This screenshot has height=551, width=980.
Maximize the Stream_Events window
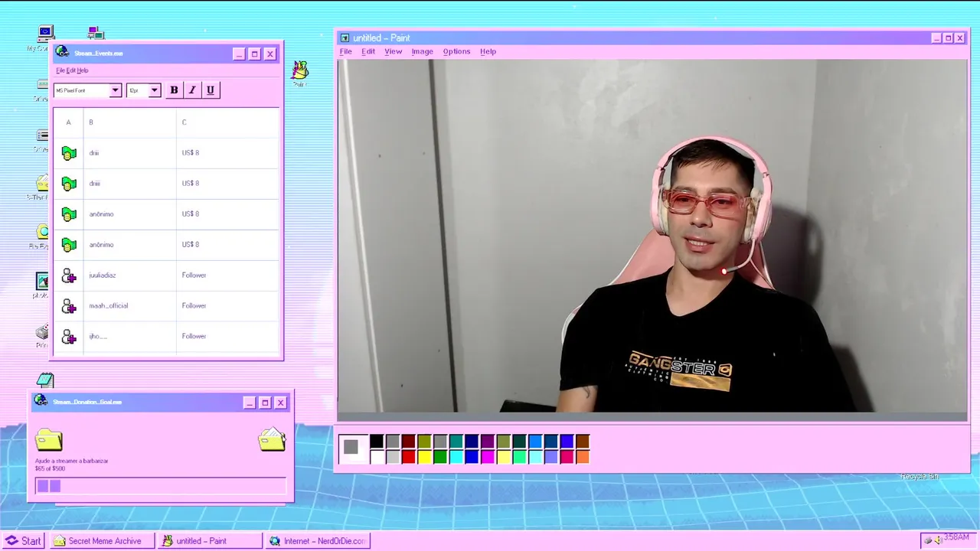coord(254,54)
